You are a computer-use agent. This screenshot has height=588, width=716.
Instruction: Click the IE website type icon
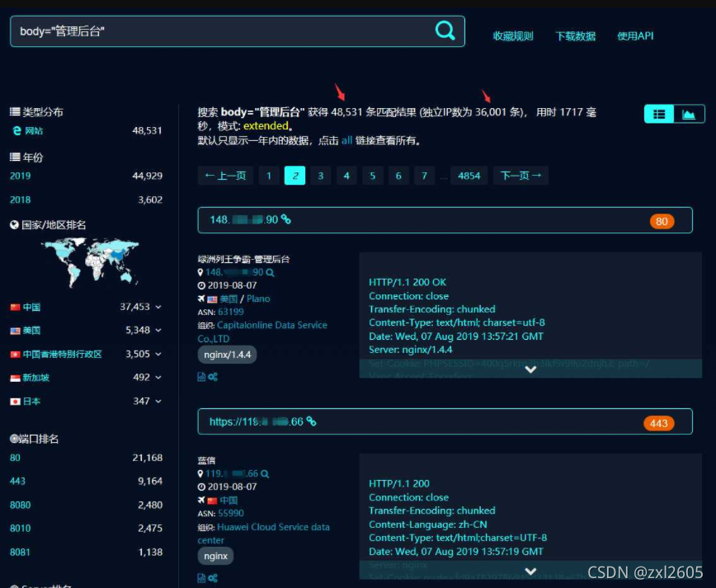(16, 130)
